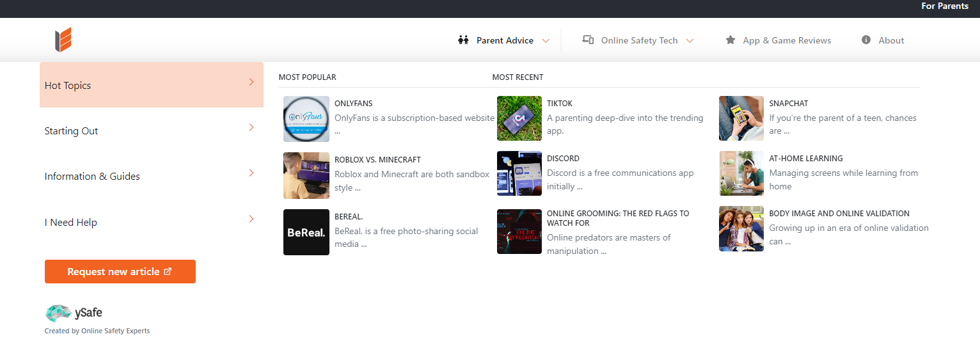Click 'Roblox and Minecraft are both sandbox' description

click(412, 180)
